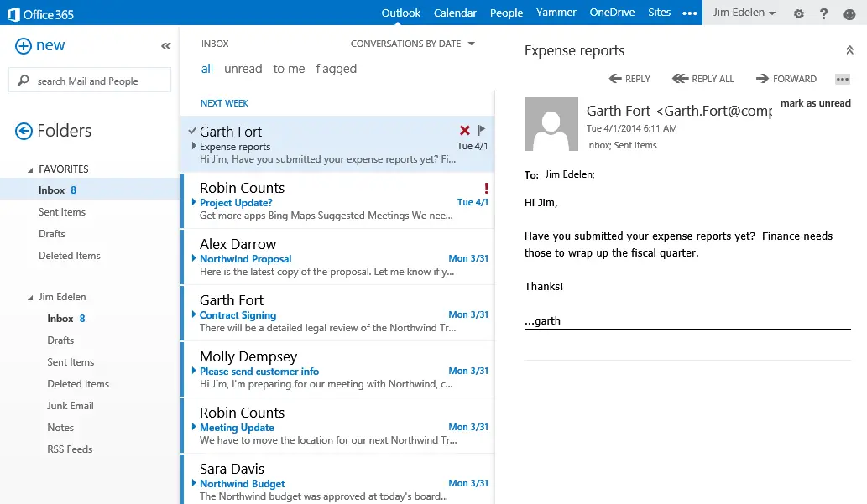
Task: Open OneDrive from the top navigation
Action: point(612,13)
